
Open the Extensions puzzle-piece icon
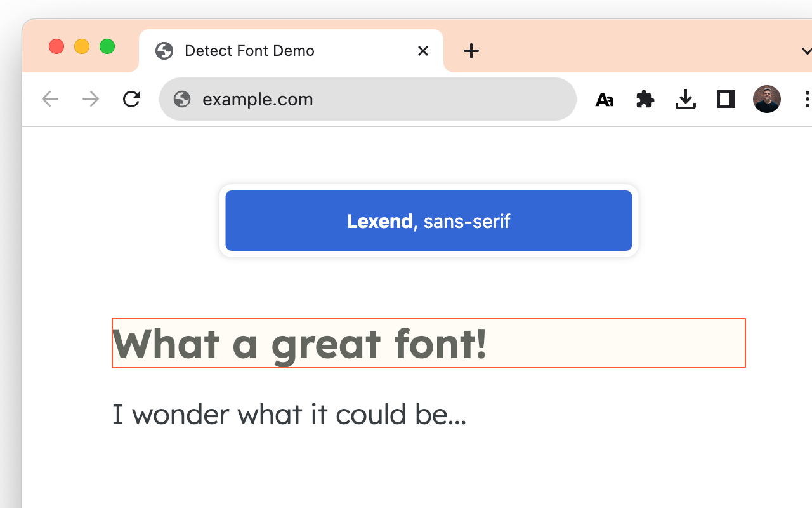coord(645,99)
